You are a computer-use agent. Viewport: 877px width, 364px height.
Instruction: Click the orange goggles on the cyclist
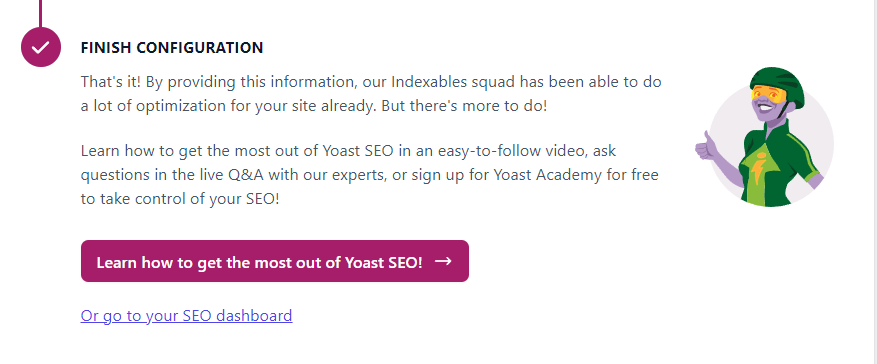768,95
